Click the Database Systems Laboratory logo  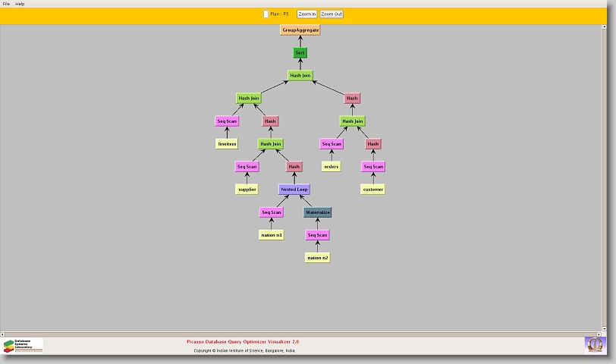click(x=23, y=346)
